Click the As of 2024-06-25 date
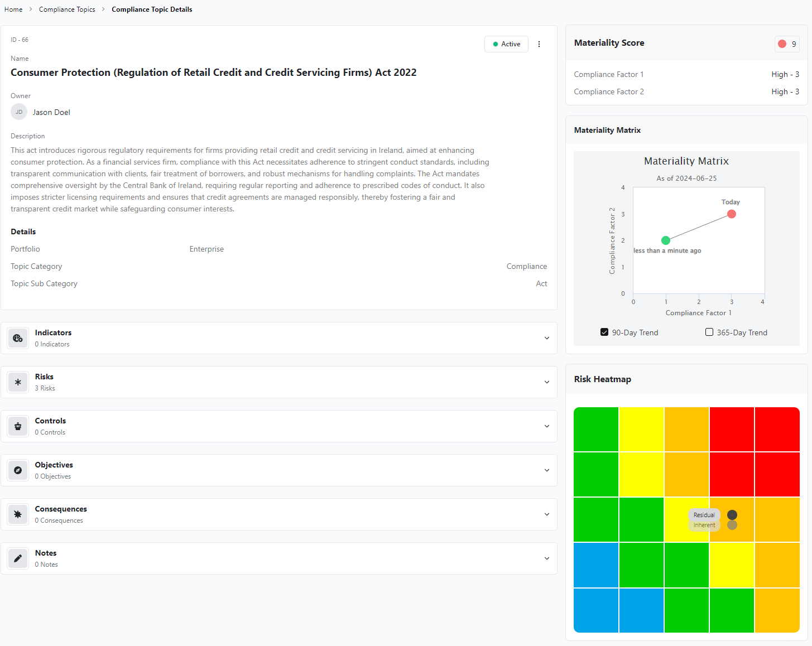Screen dimensions: 812x646 tap(686, 179)
